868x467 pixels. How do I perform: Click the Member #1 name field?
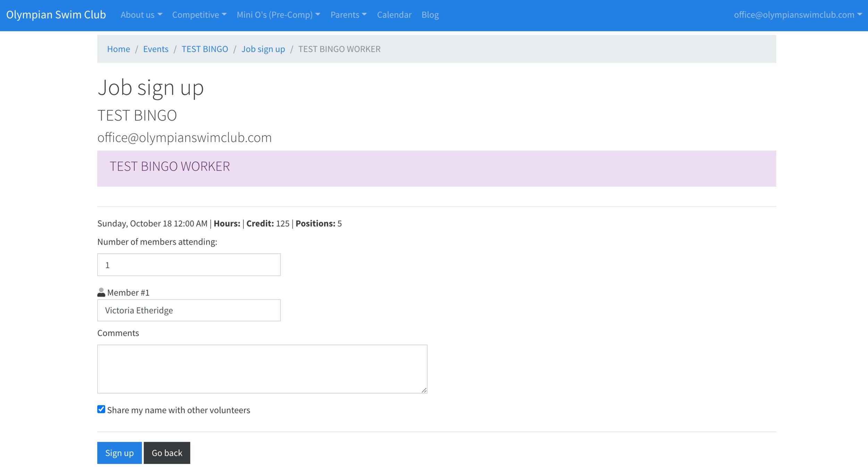[x=189, y=310]
